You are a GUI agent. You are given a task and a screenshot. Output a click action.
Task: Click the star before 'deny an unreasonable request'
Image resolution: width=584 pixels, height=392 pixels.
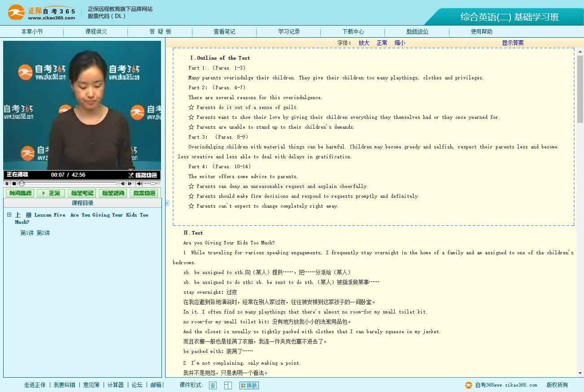pos(192,186)
